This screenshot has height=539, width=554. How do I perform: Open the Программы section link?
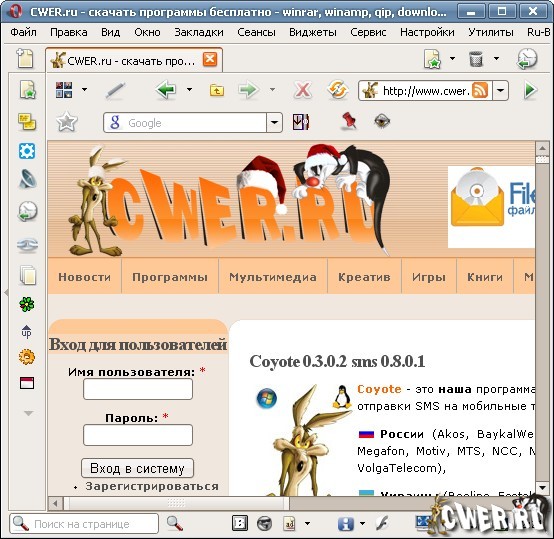pos(170,277)
